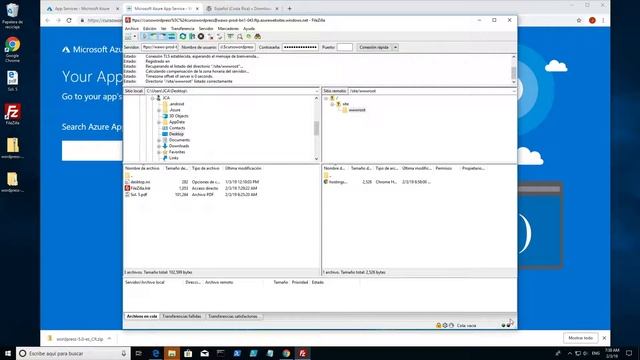Refresh the file and folder lists
The width and height of the screenshot is (640, 360).
tap(183, 37)
